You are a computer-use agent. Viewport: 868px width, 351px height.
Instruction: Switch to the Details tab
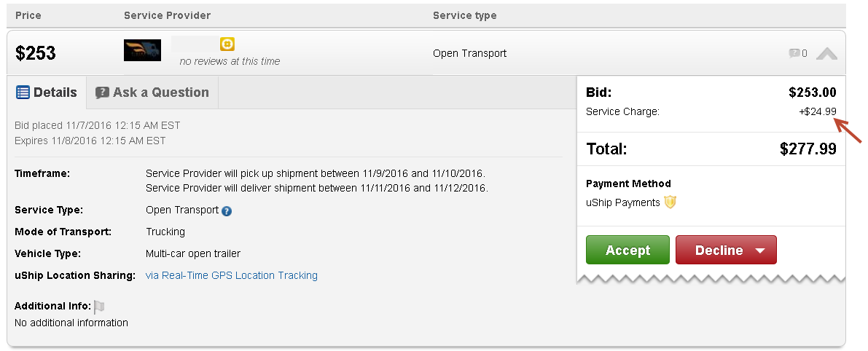pos(47,92)
